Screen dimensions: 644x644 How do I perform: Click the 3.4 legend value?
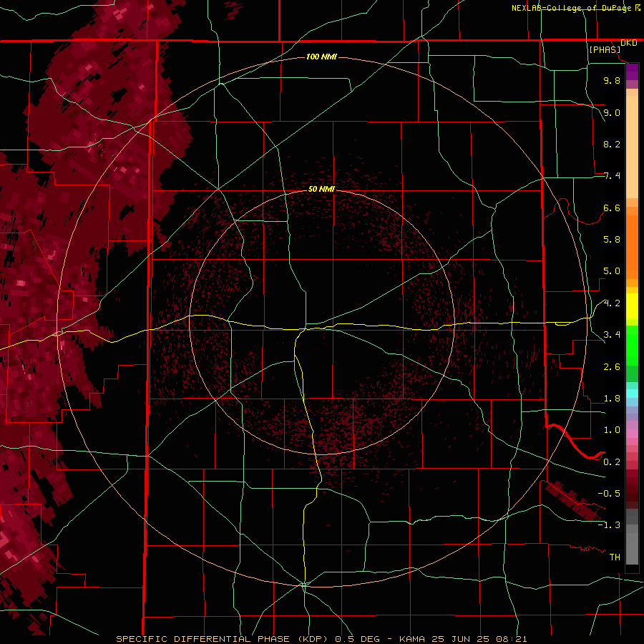(x=612, y=335)
